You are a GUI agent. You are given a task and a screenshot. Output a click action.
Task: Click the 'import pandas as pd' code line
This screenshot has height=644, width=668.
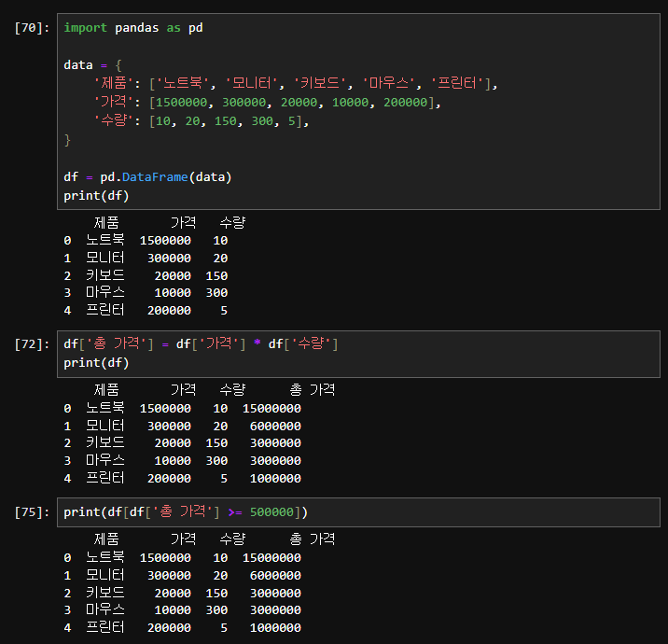click(133, 28)
